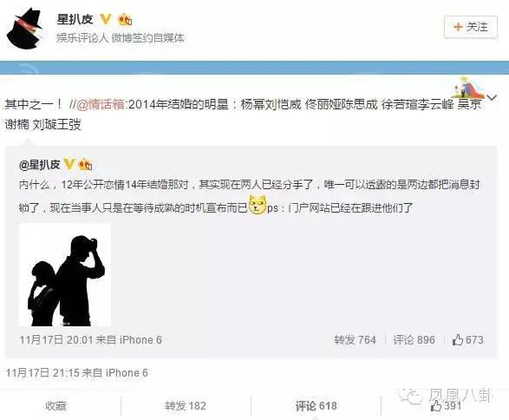Open the 转发 182 repost tab
The height and width of the screenshot is (420, 509).
186,406
